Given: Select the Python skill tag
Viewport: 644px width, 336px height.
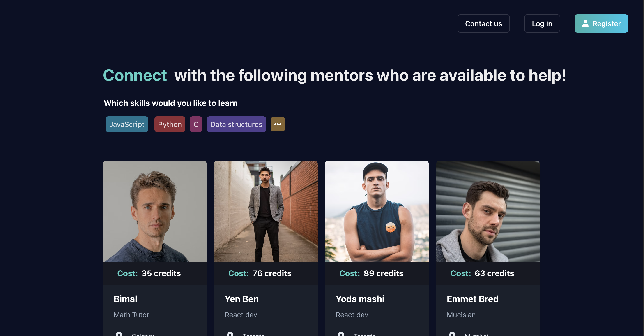Looking at the screenshot, I should 170,124.
